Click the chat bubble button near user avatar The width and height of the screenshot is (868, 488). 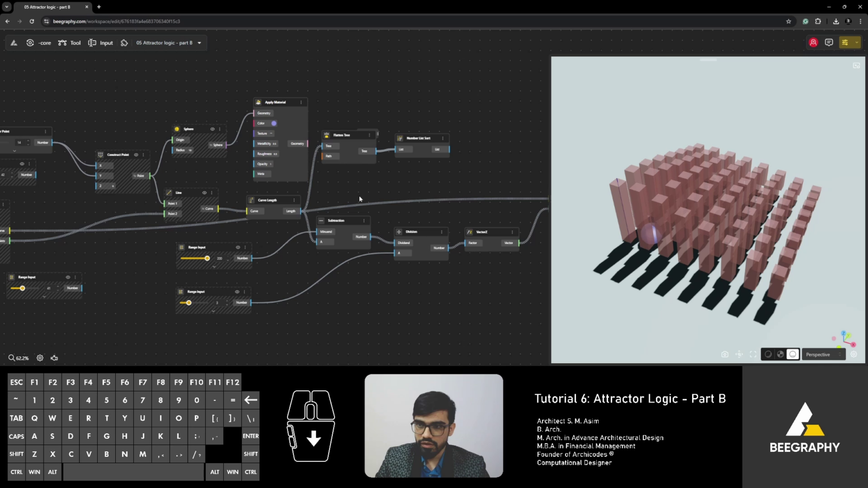(x=828, y=42)
